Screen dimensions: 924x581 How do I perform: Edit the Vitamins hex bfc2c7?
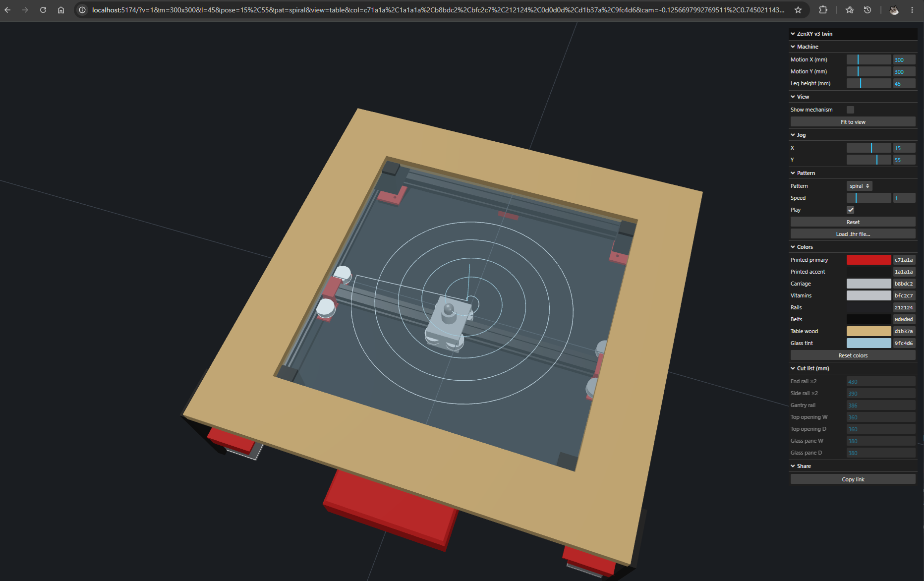(x=904, y=295)
